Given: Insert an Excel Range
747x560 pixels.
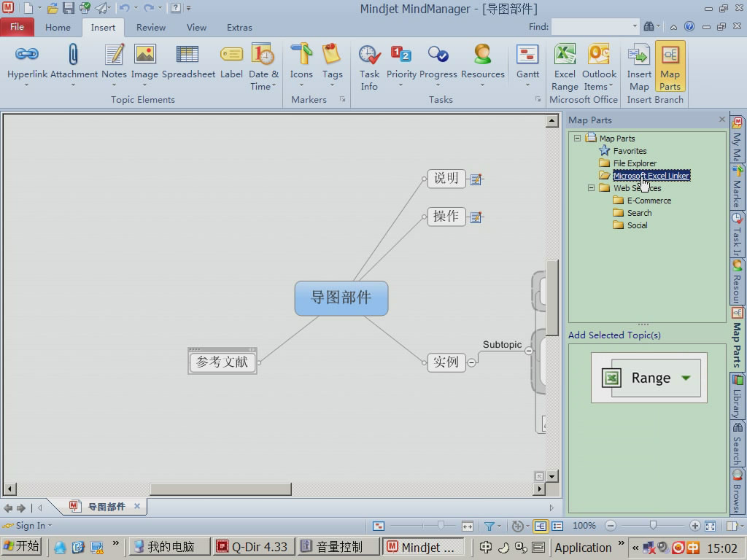Looking at the screenshot, I should coord(565,66).
